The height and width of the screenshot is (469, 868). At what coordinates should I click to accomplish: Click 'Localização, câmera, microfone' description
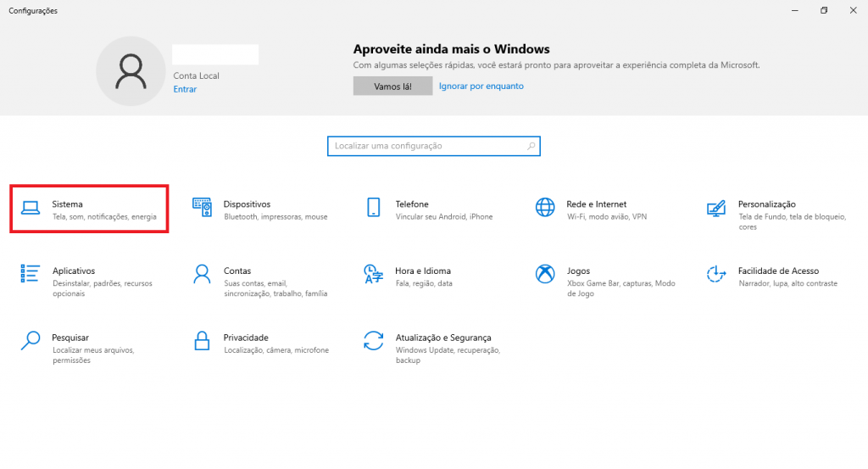pyautogui.click(x=276, y=350)
